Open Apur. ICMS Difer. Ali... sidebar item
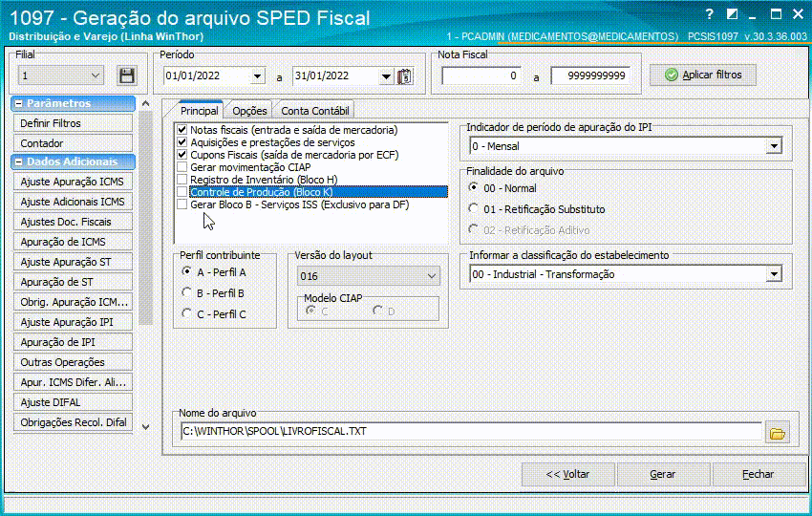The image size is (812, 516). coord(73,382)
